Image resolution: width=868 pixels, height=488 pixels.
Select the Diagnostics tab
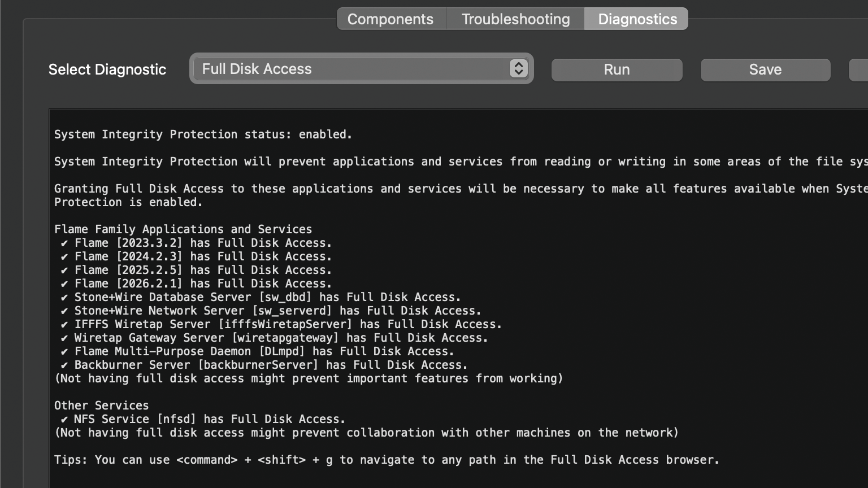[x=637, y=19]
